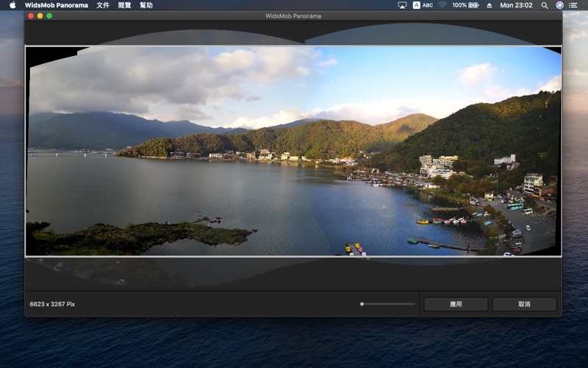Screen dimensions: 588x368
Task: Click the 取消 (Cancel) button
Action: click(x=524, y=304)
